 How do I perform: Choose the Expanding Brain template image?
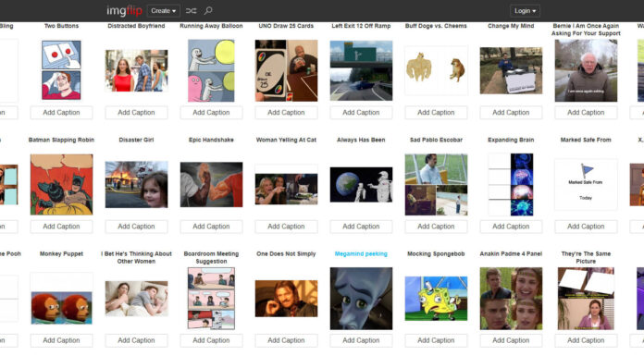pos(511,184)
